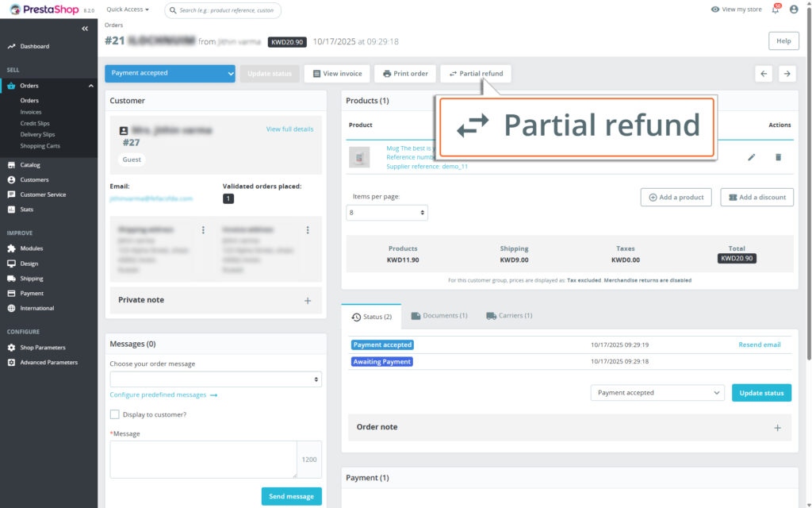Click the Send message button
This screenshot has width=812, height=508.
pyautogui.click(x=291, y=495)
